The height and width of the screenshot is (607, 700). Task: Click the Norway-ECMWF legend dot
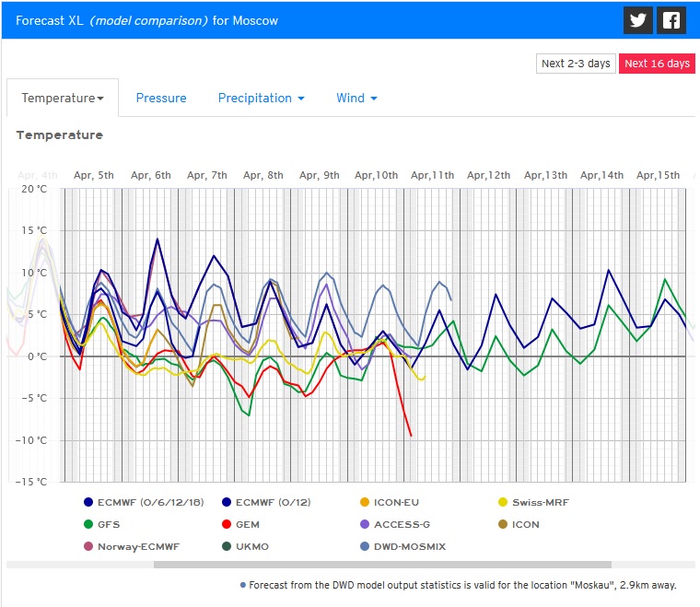click(x=88, y=546)
